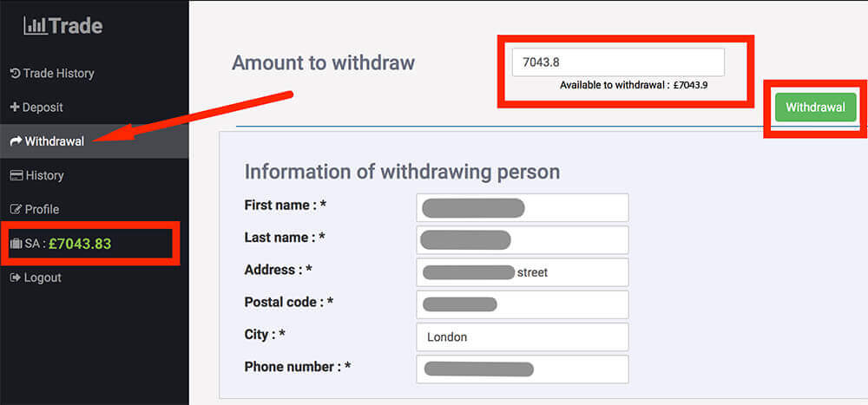This screenshot has height=405, width=868.
Task: Click the First name input field
Action: tap(522, 207)
